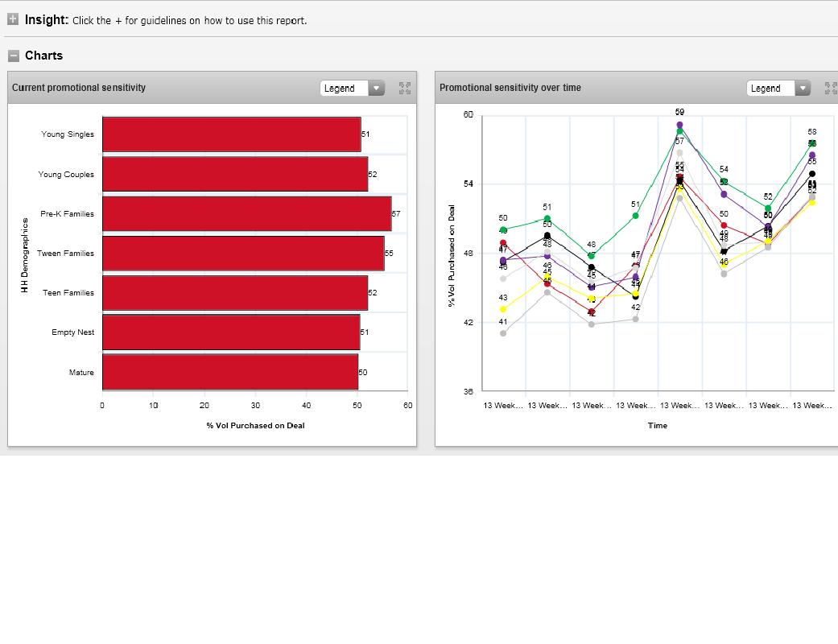This screenshot has height=644, width=838.
Task: Click the purple peak data point labeled 59
Action: (x=679, y=125)
